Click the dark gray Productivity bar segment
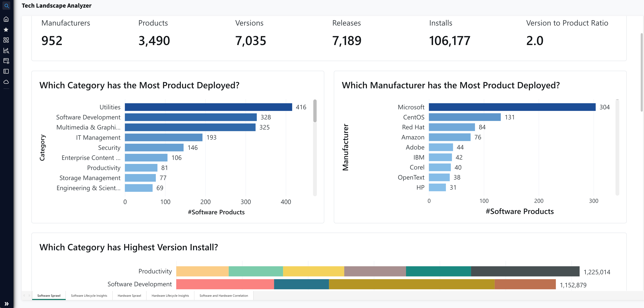 point(525,271)
